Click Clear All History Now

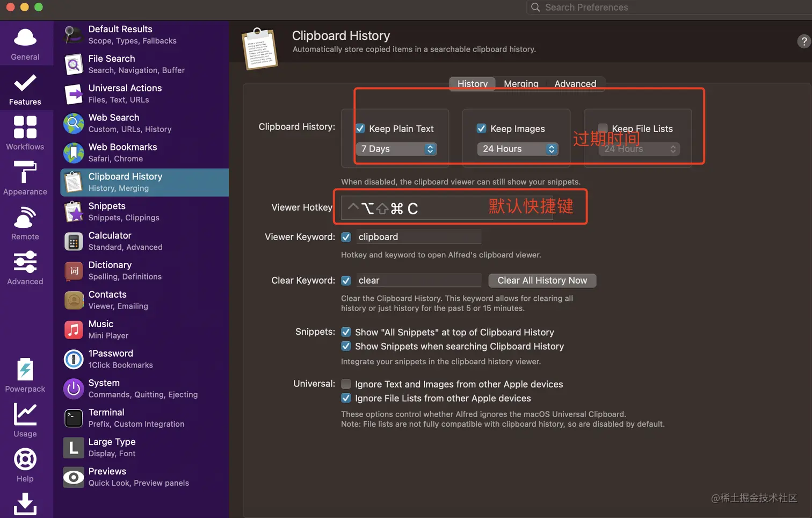pos(542,280)
